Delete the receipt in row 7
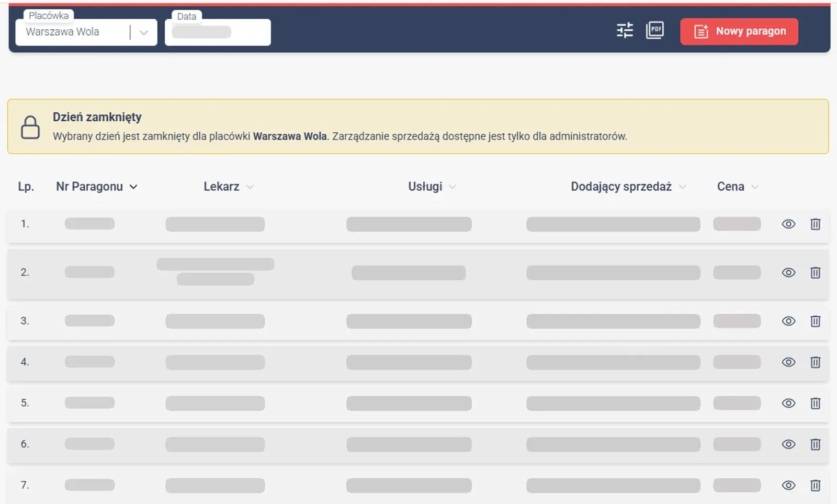 815,485
